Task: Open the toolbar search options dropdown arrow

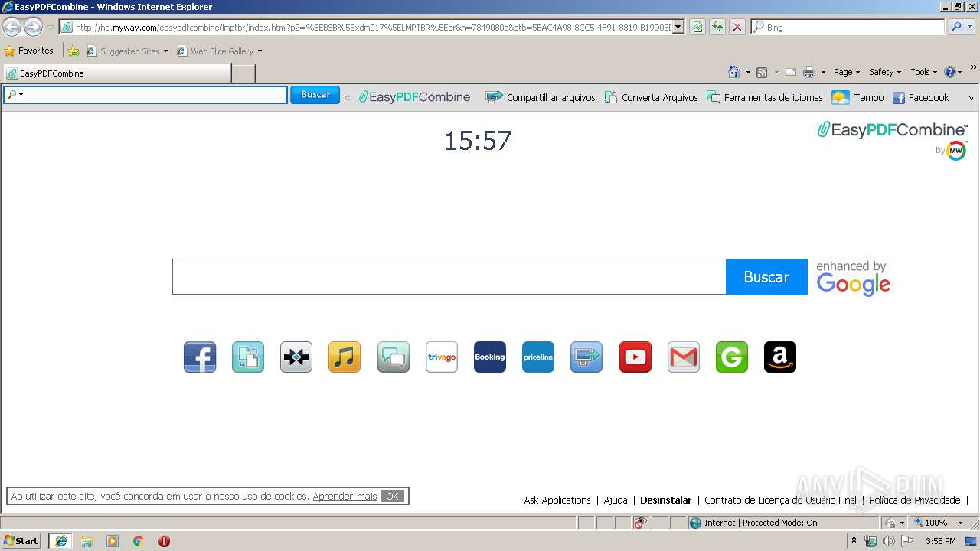Action: [21, 95]
